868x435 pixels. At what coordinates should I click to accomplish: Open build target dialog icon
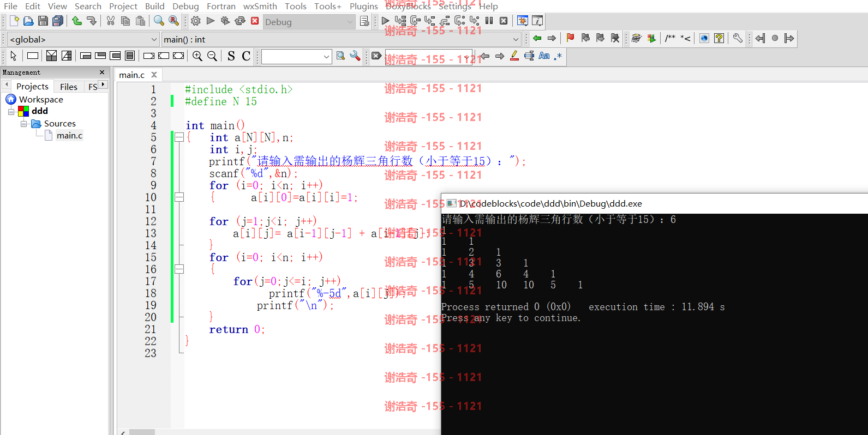[364, 21]
